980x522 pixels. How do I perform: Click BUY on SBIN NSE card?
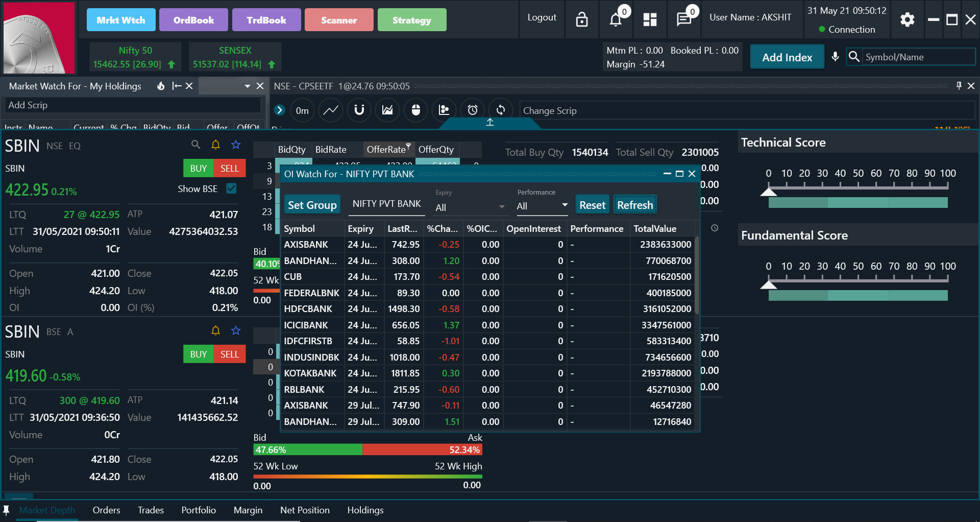(x=199, y=168)
